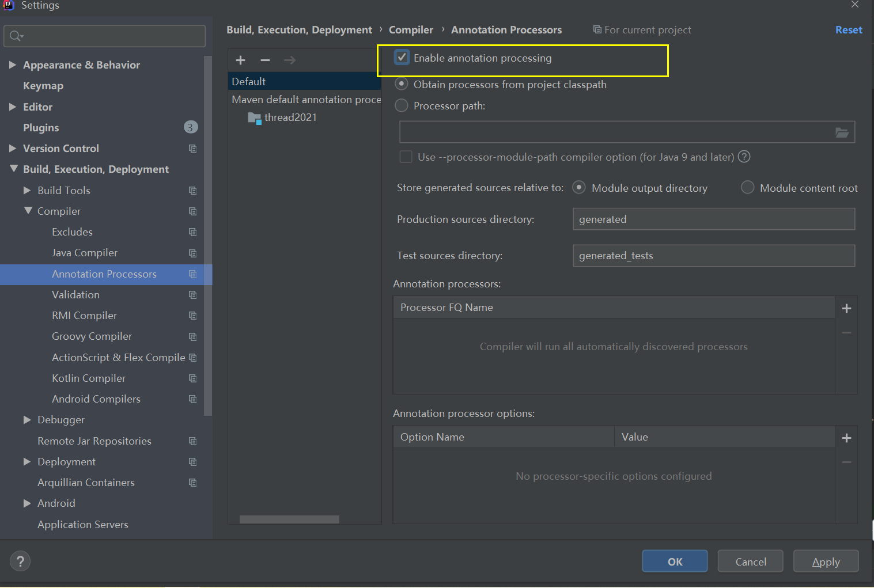Collapse Build, Execution, Deployment section
Image resolution: width=874 pixels, height=588 pixels.
13,169
